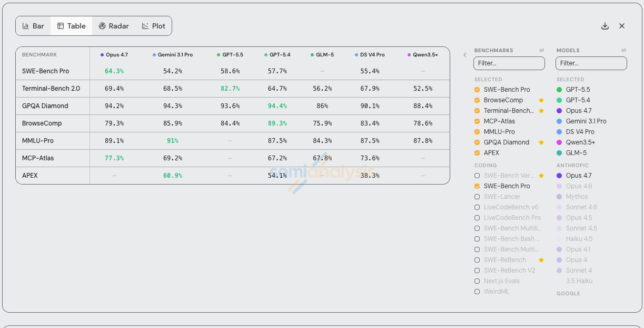The height and width of the screenshot is (328, 644).
Task: Switch to the Plot view
Action: [x=153, y=26]
